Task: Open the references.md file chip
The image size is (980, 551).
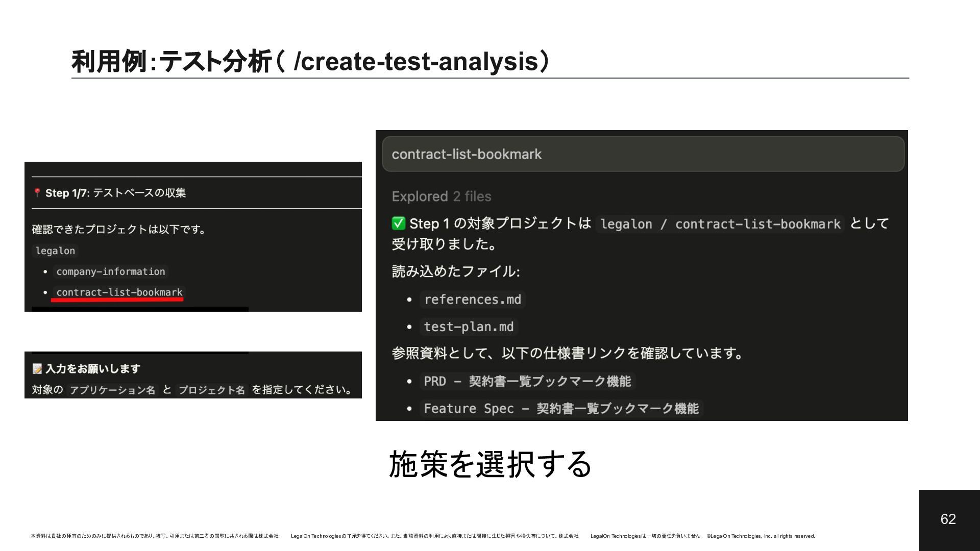Action: pos(472,299)
